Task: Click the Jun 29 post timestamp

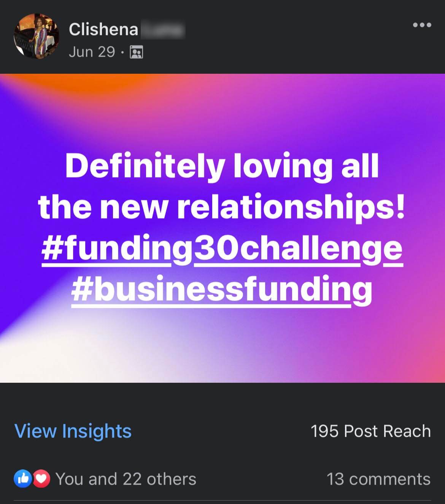Action: tap(92, 52)
